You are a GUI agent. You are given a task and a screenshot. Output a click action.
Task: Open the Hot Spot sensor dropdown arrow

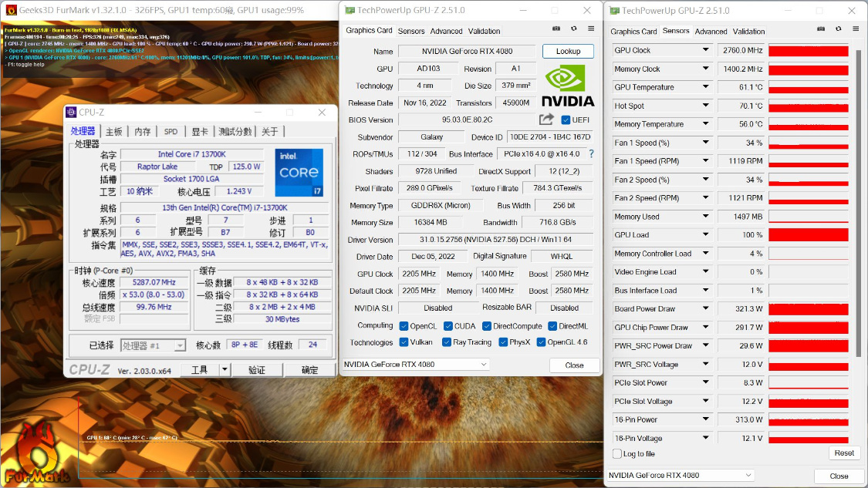705,105
